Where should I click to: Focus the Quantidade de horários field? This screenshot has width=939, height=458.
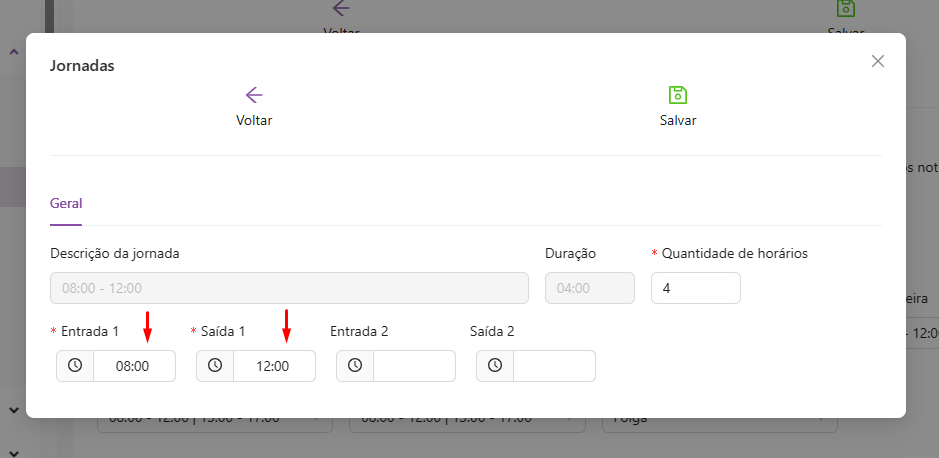pyautogui.click(x=695, y=288)
